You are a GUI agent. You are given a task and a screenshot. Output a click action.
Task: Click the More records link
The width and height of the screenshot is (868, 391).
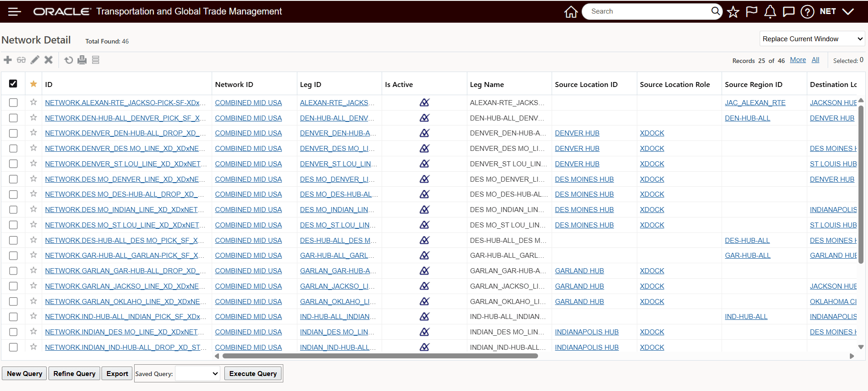(798, 60)
